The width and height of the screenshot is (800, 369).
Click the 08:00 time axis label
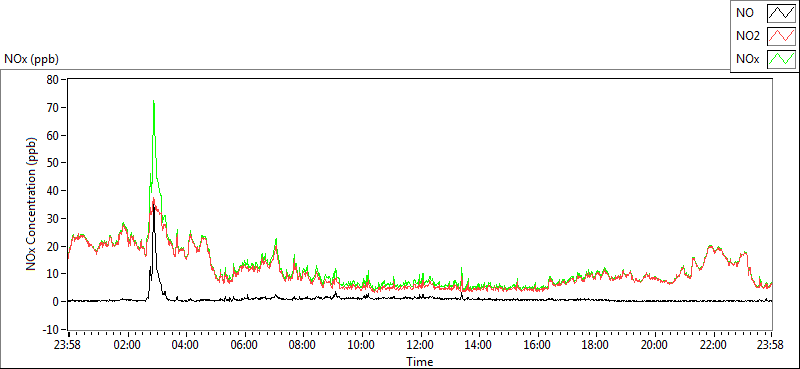coord(303,344)
